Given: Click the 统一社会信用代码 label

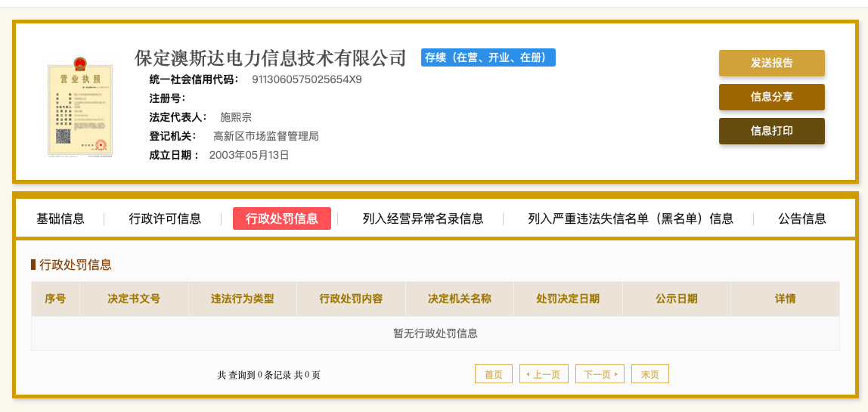Looking at the screenshot, I should 194,79.
